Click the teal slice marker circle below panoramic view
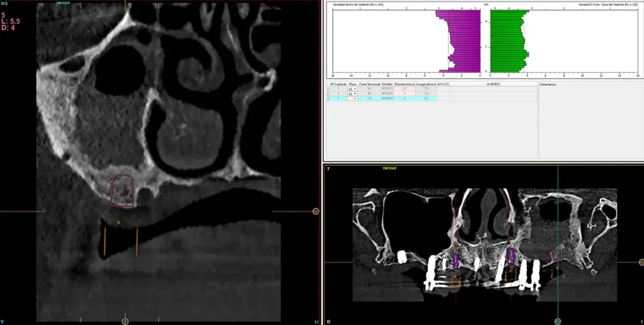 click(557, 321)
